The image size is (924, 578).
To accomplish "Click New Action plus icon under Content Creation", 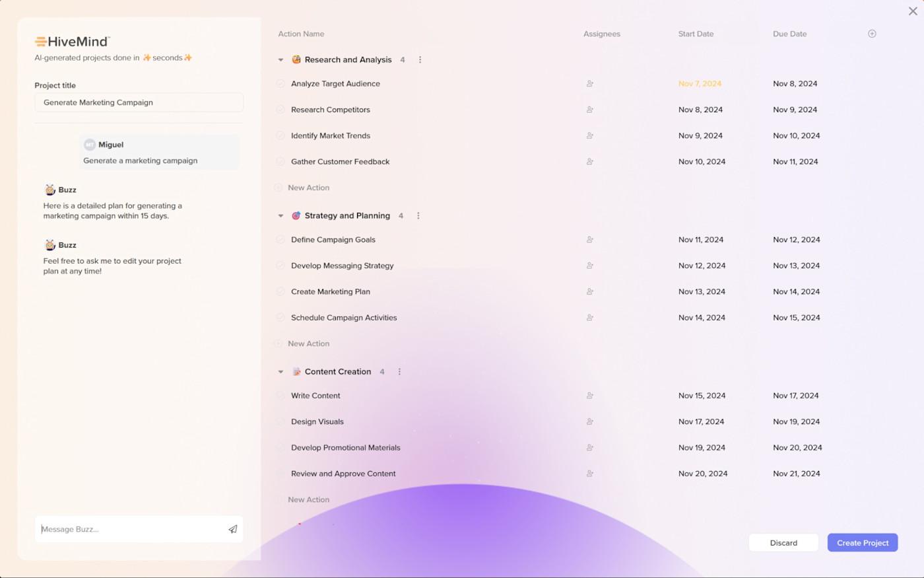I will tap(279, 499).
